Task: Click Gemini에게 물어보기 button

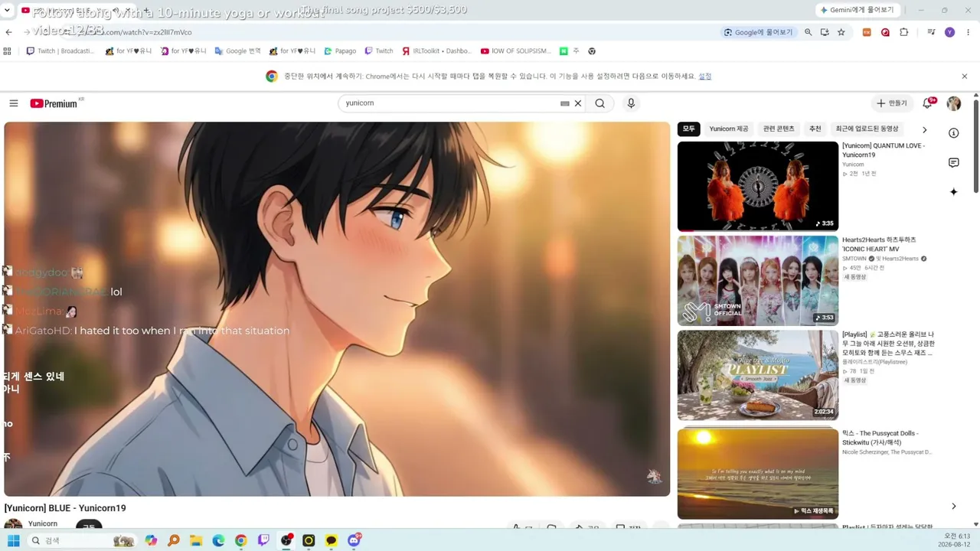Action: [857, 10]
